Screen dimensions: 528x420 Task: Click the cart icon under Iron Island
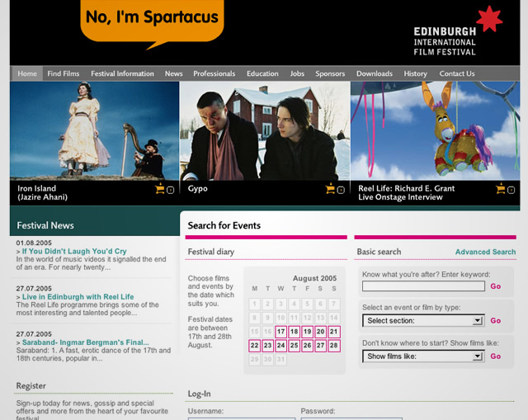point(159,188)
